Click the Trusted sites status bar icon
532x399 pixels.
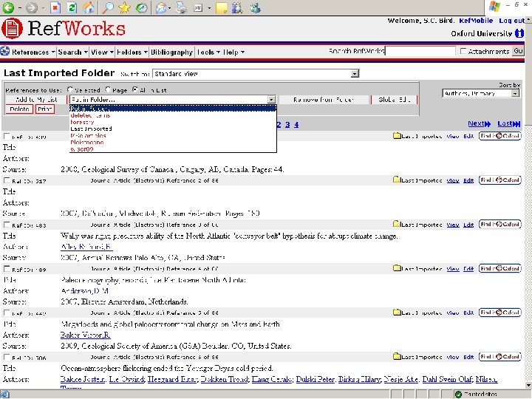click(x=458, y=394)
